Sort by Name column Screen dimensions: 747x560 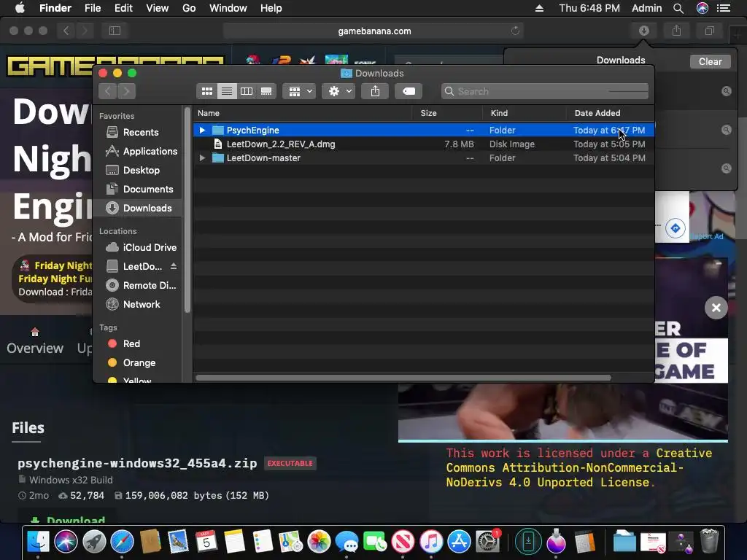[x=303, y=113]
